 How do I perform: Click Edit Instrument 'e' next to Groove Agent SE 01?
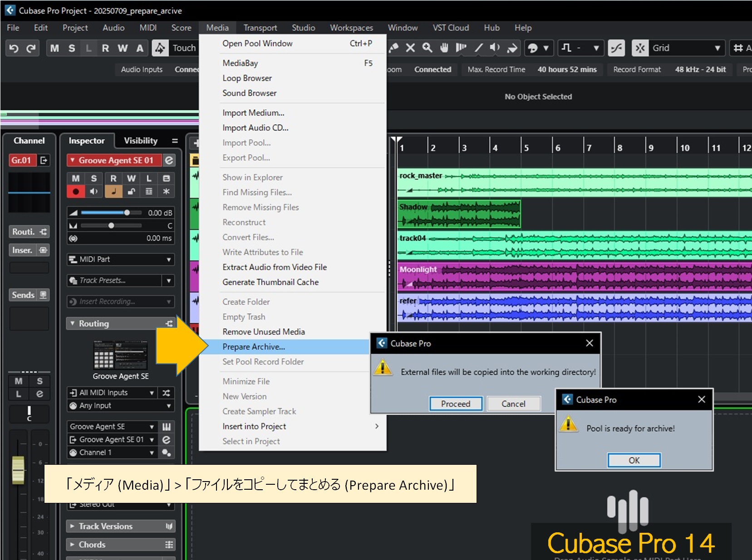(x=167, y=439)
